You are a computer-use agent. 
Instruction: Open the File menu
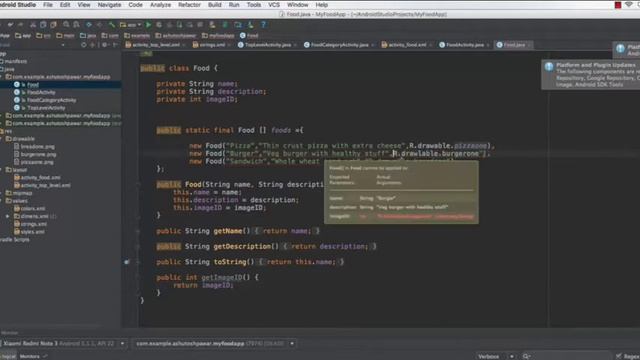(x=48, y=5)
